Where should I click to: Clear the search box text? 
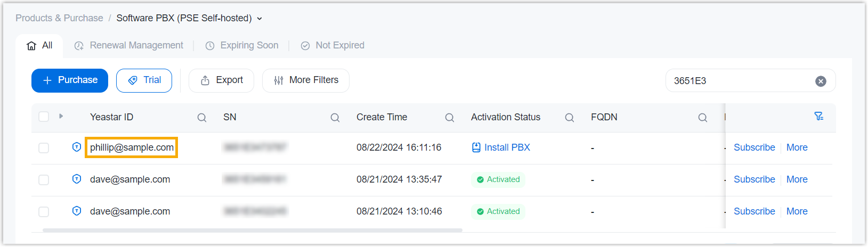point(821,81)
